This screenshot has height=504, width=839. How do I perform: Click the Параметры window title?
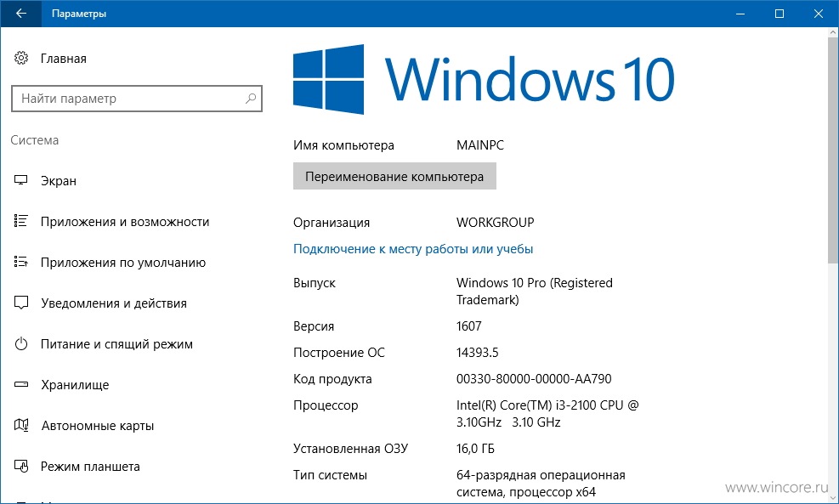tap(79, 14)
